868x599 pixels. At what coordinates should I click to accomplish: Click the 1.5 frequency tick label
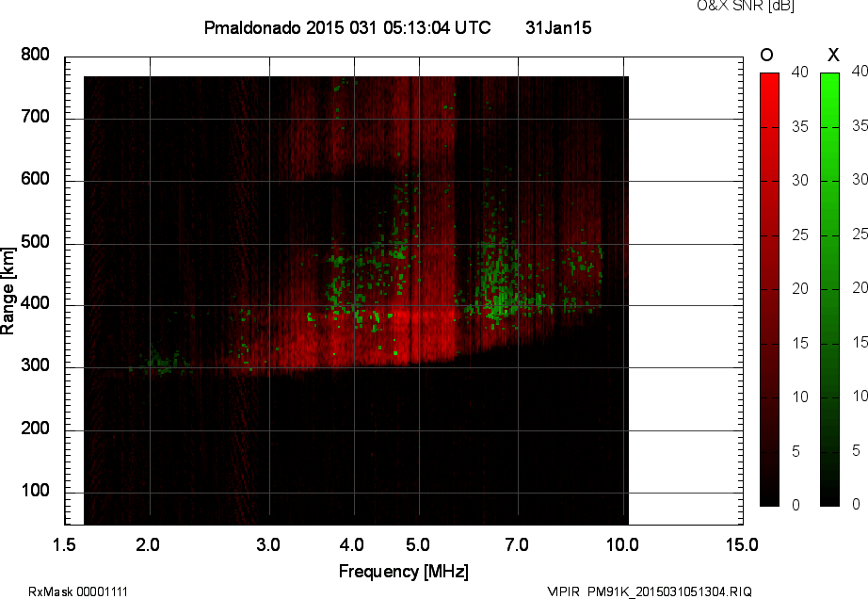point(64,544)
